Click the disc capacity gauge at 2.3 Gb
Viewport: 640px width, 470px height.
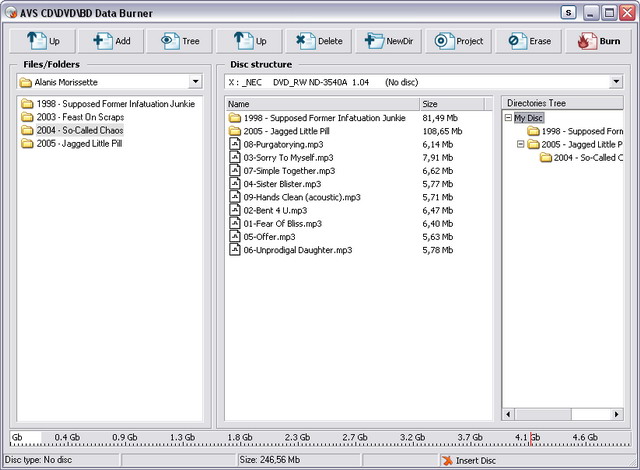(x=297, y=438)
